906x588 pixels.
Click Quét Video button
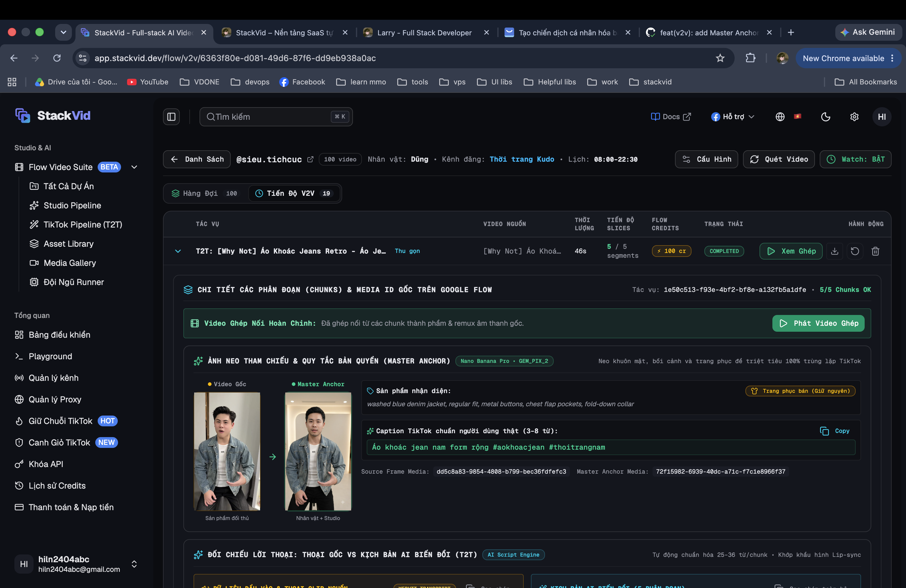tap(779, 159)
